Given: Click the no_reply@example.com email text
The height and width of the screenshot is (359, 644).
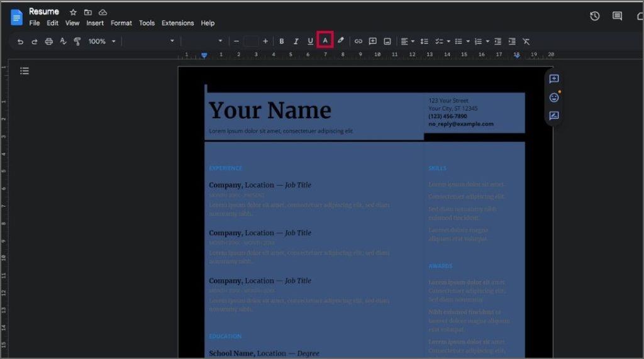Looking at the screenshot, I should [x=461, y=124].
